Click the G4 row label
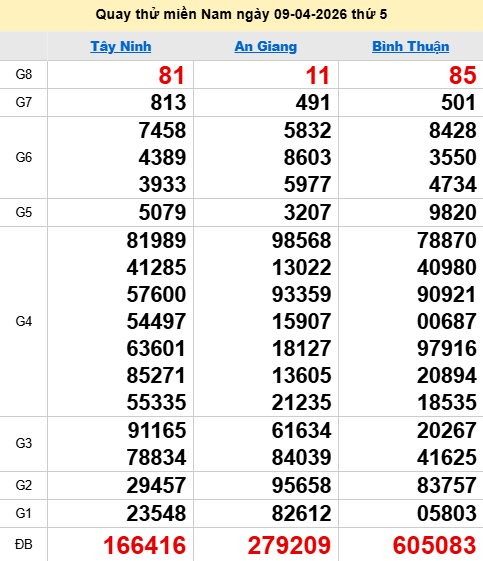Screen dimensions: 483x561 [24, 321]
